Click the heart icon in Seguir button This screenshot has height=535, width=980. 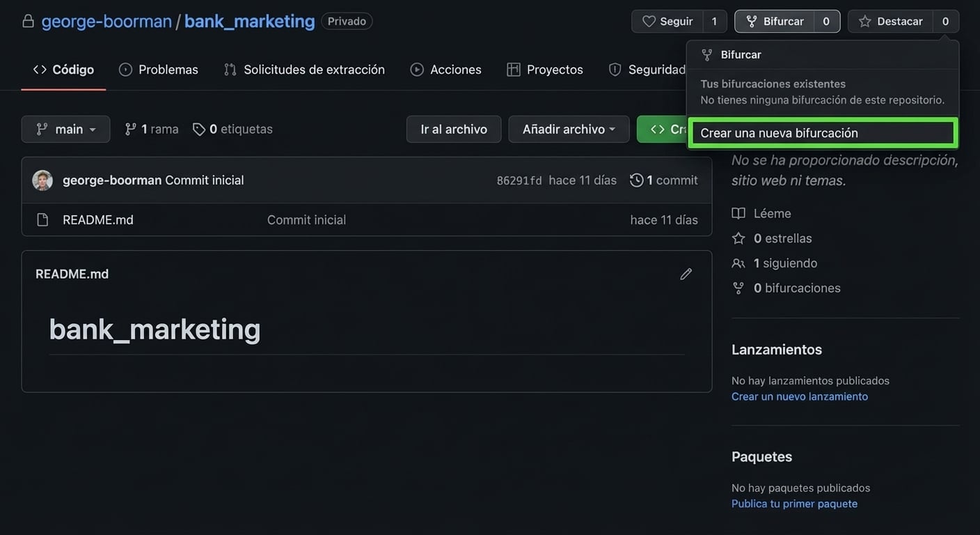[x=649, y=22]
